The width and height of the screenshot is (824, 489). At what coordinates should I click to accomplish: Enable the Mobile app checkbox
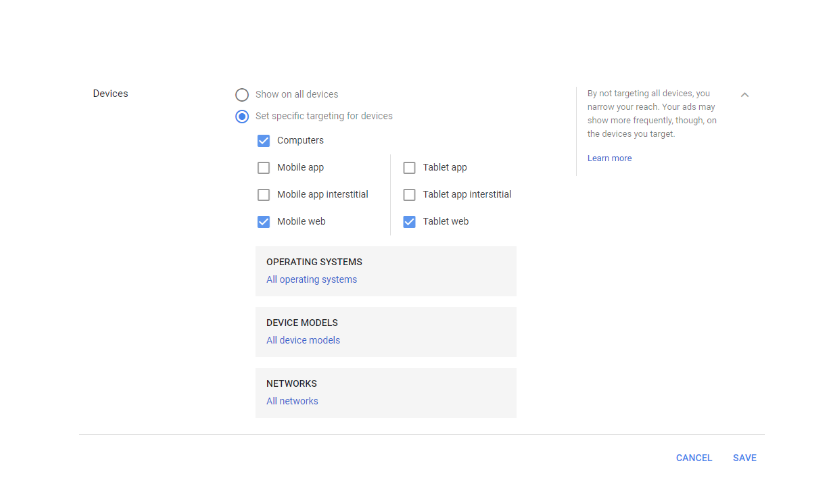point(263,168)
